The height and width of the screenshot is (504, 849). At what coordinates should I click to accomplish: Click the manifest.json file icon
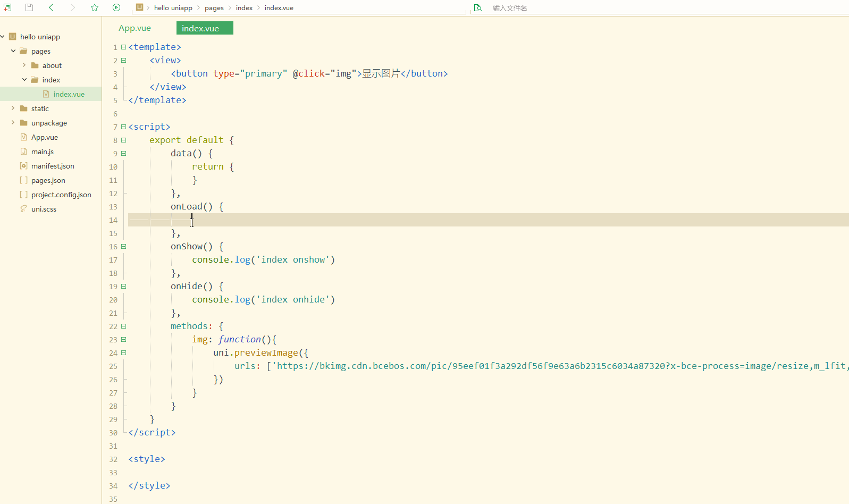coord(23,166)
